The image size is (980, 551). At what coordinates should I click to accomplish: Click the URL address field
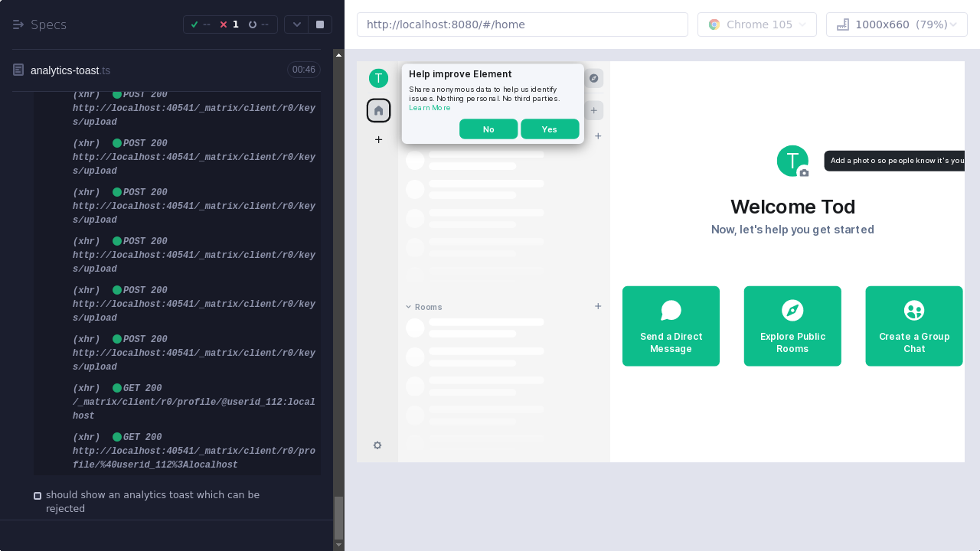(522, 24)
